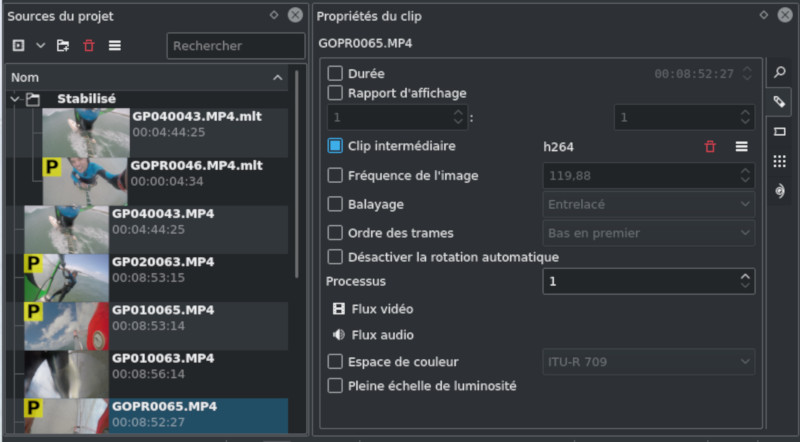Click the Rechercher search field
The width and height of the screenshot is (800, 442).
(x=236, y=46)
